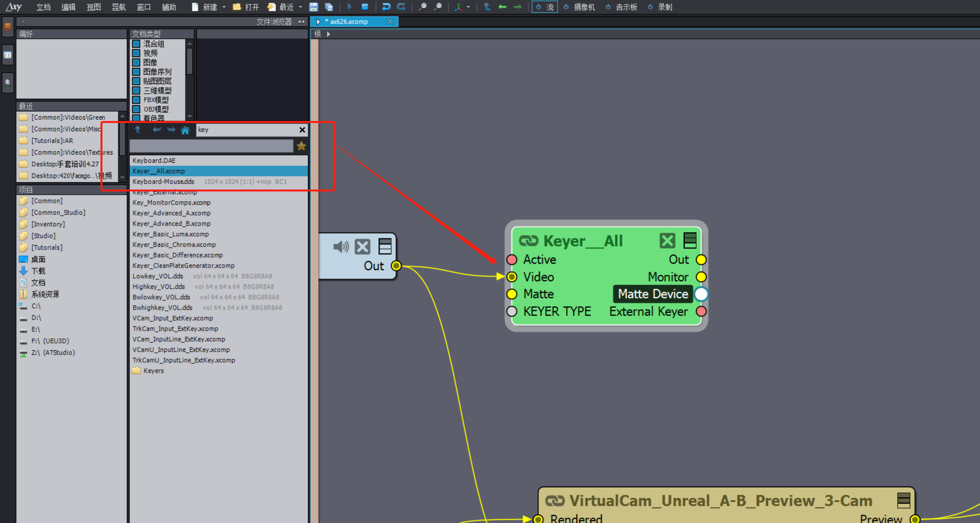Click the favorite star icon
This screenshot has width=980, height=523.
301,146
